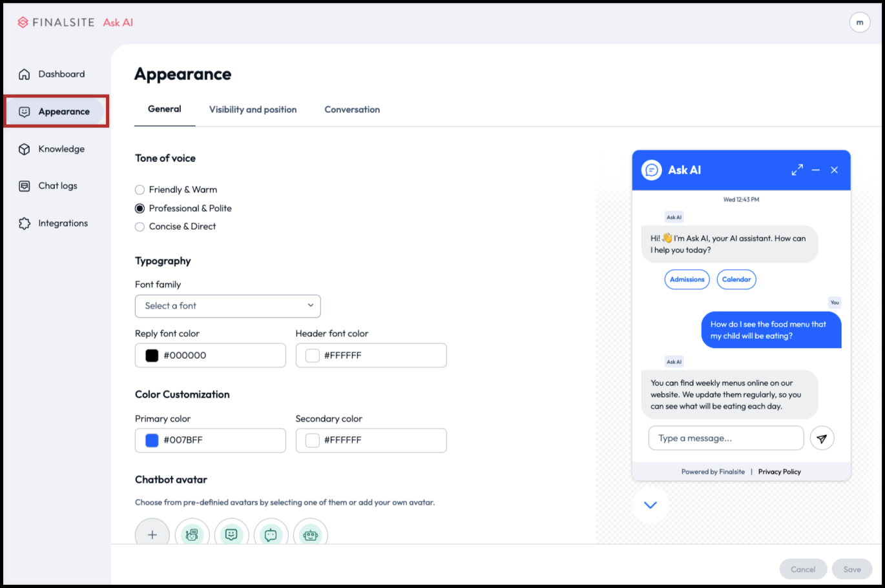885x588 pixels.
Task: Click the Type a message input
Action: pyautogui.click(x=726, y=438)
